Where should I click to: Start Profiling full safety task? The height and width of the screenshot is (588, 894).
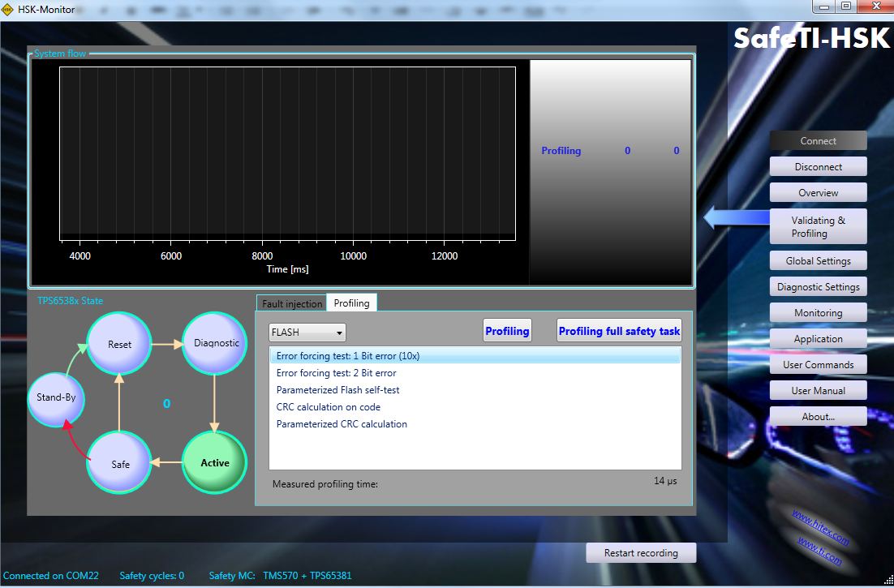[619, 330]
